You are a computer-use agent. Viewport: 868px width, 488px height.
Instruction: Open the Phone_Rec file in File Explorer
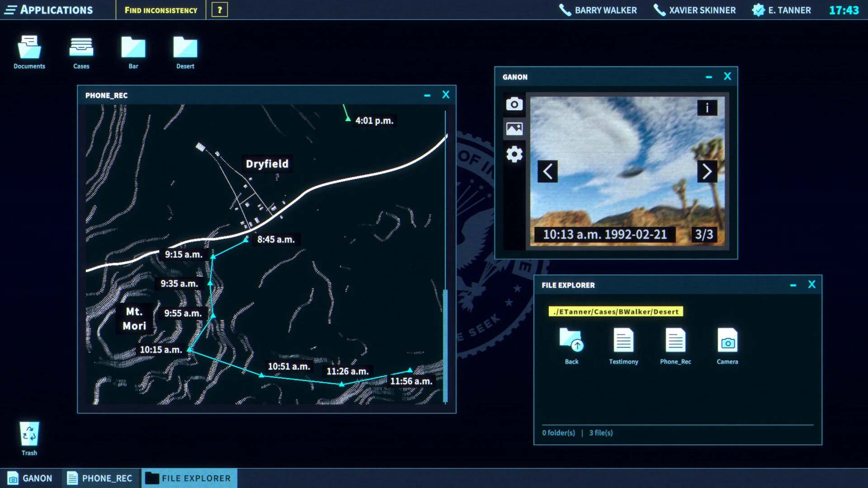(x=675, y=343)
